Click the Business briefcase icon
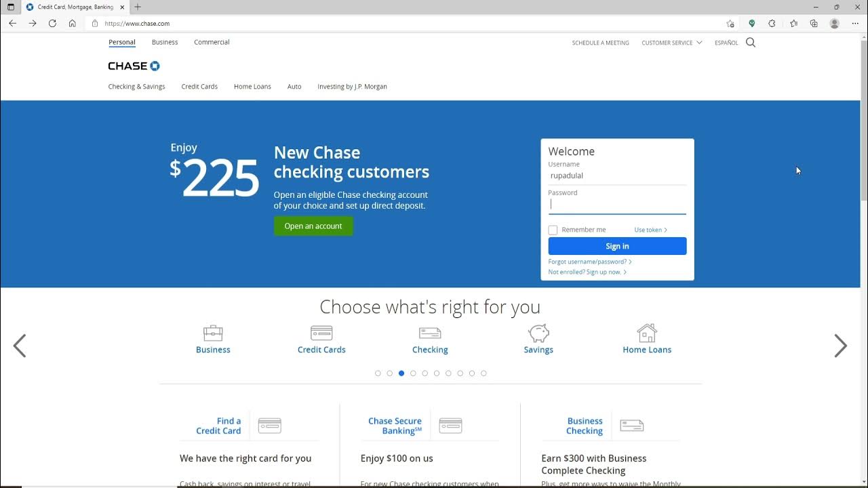 coord(213,333)
